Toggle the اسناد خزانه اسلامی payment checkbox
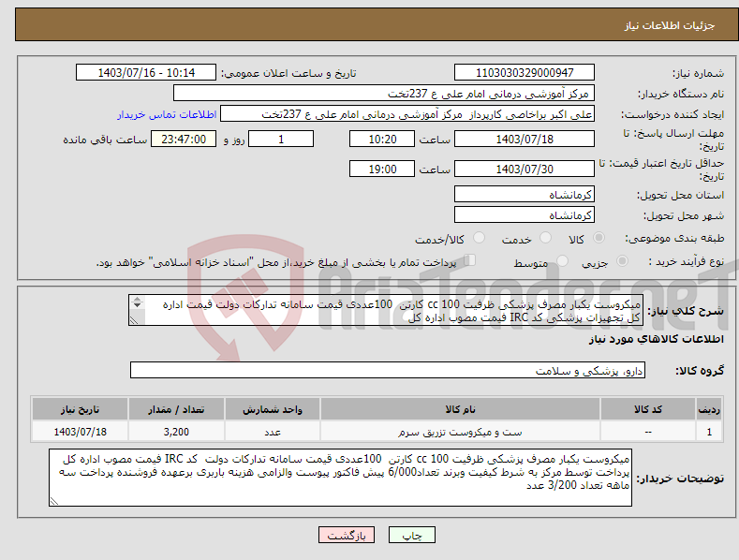 click(470, 260)
